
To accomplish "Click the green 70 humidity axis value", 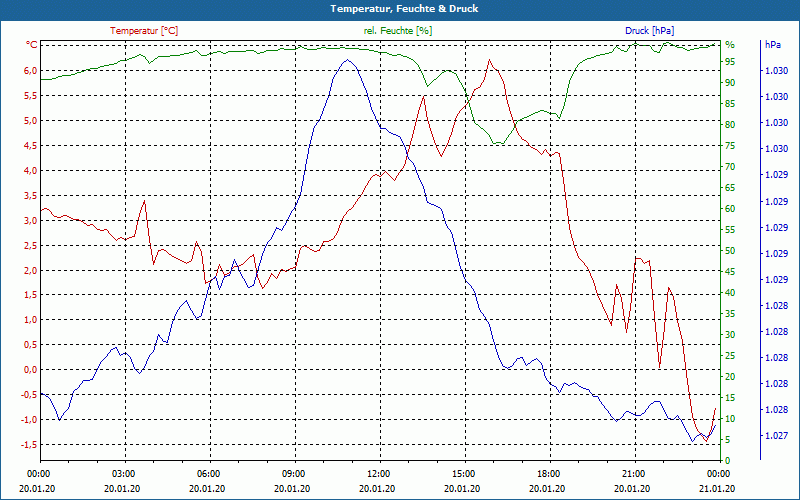I will point(730,167).
